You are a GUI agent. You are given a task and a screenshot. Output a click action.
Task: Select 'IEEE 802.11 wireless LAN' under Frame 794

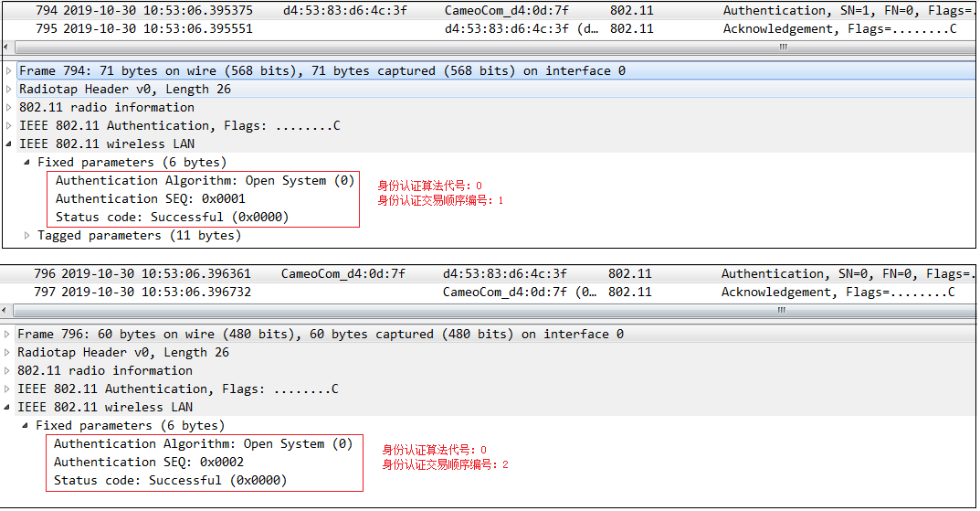pos(107,144)
